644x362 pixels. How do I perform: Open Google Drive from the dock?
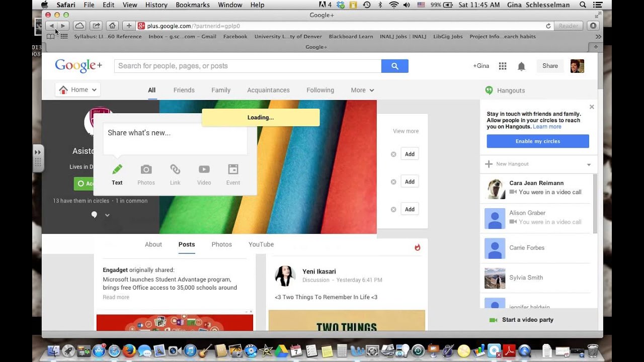(281, 350)
